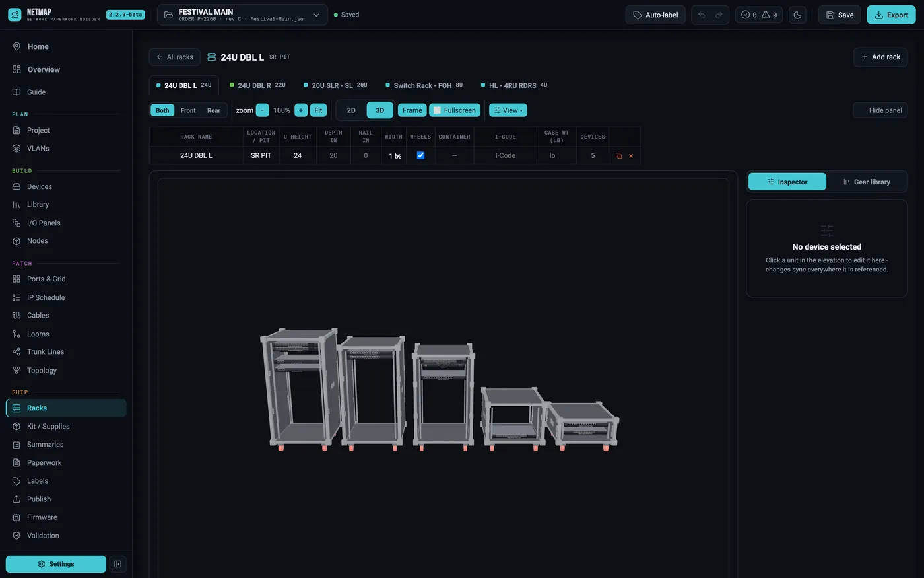The image size is (924, 578).
Task: Select Switch Rack - FOH tab
Action: coord(424,85)
